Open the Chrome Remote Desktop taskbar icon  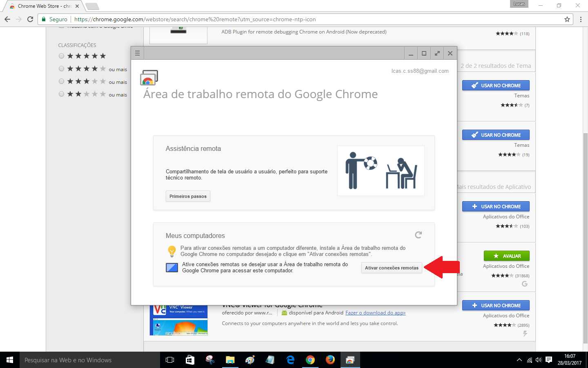[x=350, y=360]
